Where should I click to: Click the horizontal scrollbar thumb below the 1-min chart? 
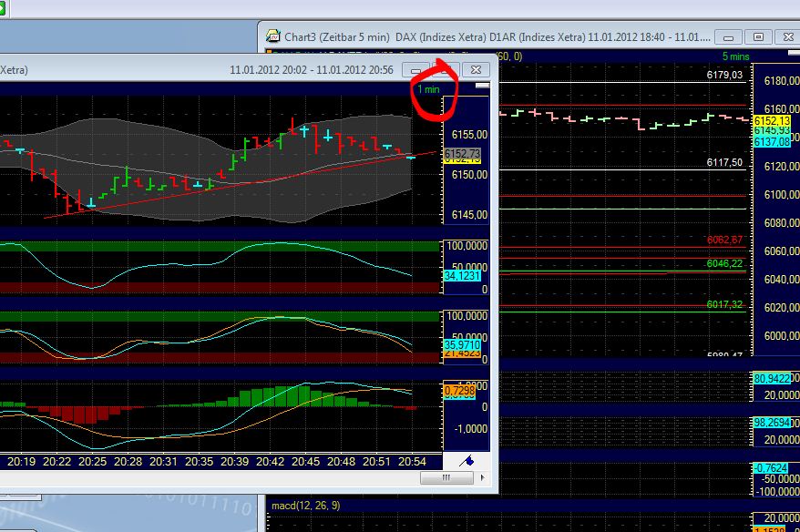447,476
